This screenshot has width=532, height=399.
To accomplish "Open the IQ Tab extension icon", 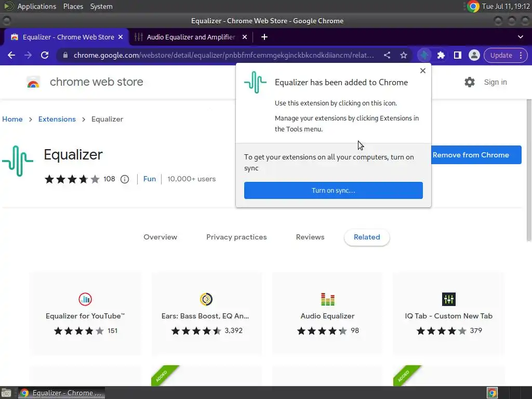I will point(448,299).
